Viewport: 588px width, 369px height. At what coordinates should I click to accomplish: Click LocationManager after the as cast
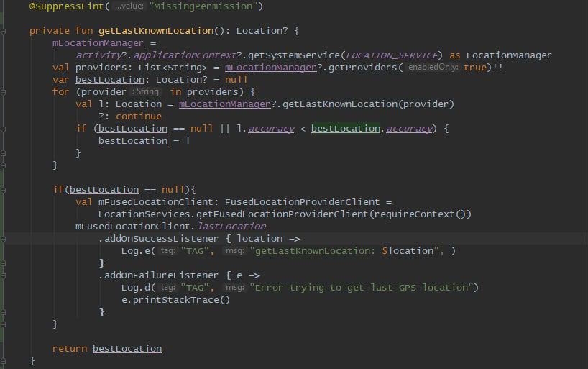pos(509,55)
